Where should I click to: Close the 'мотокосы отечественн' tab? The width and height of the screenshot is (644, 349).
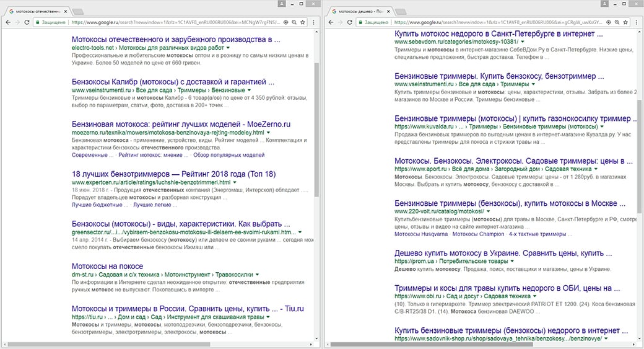(x=66, y=11)
